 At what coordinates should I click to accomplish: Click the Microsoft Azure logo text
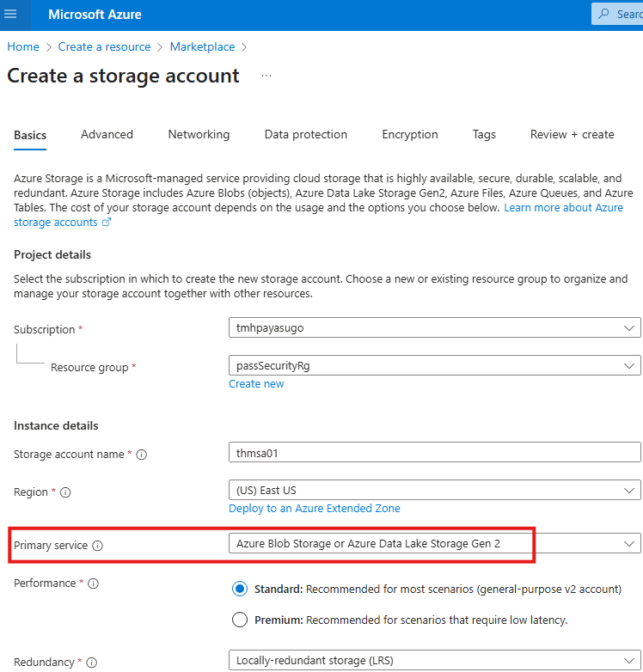[x=95, y=15]
